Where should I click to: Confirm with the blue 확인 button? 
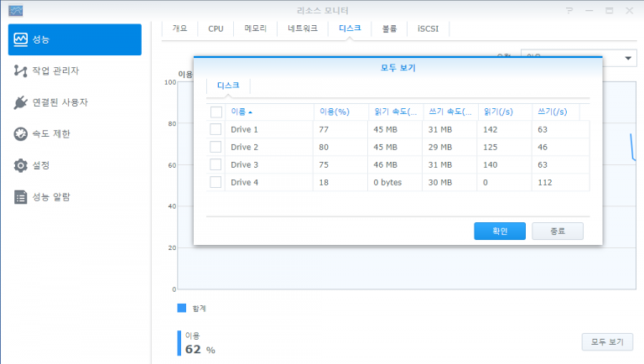pyautogui.click(x=500, y=231)
